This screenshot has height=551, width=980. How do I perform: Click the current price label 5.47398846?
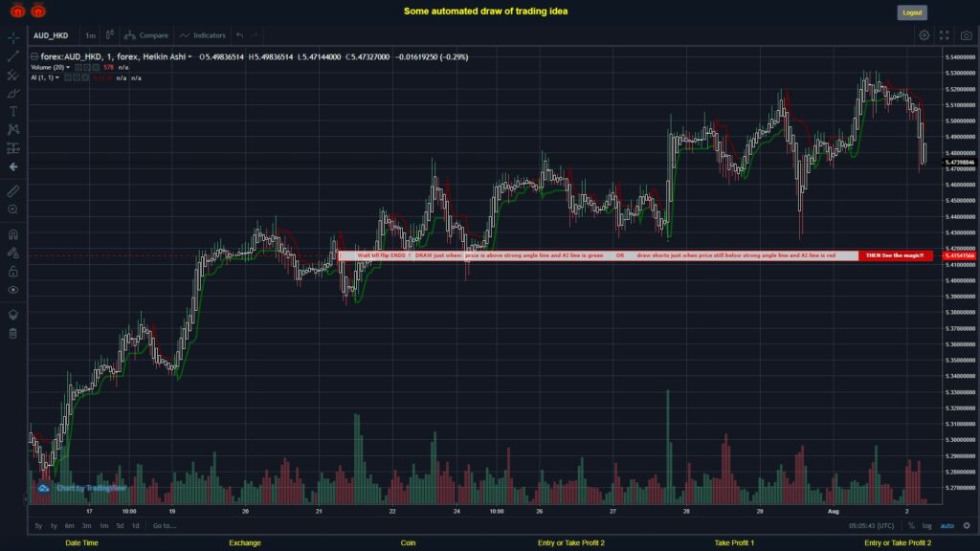coord(959,162)
